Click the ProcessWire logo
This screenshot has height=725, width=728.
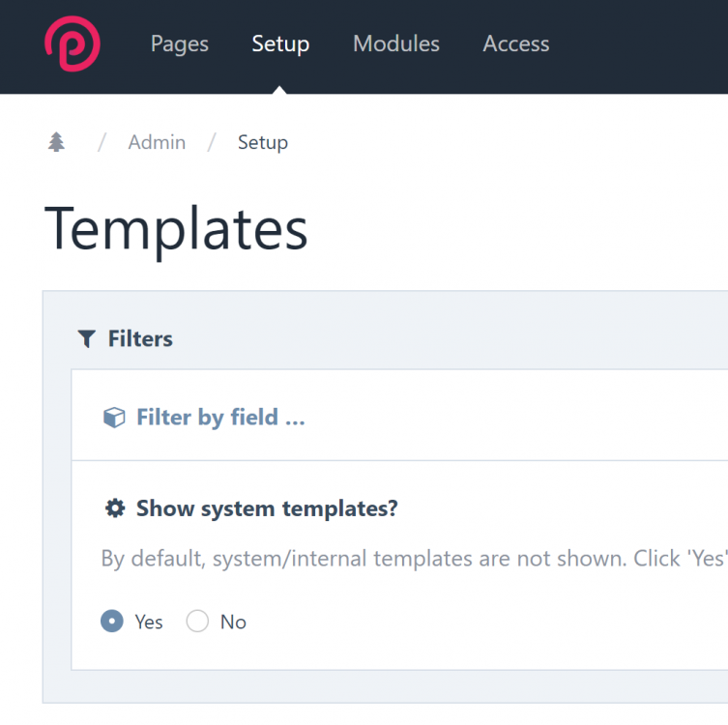click(72, 44)
